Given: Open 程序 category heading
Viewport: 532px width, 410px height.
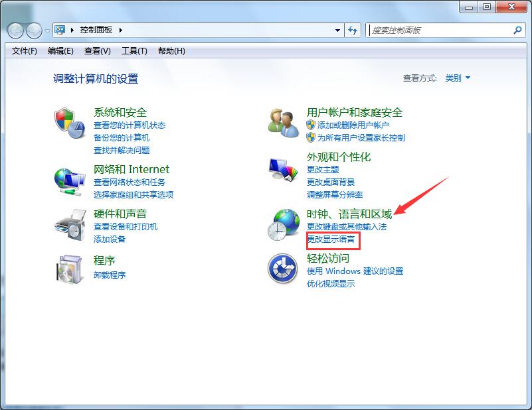Looking at the screenshot, I should [x=104, y=260].
